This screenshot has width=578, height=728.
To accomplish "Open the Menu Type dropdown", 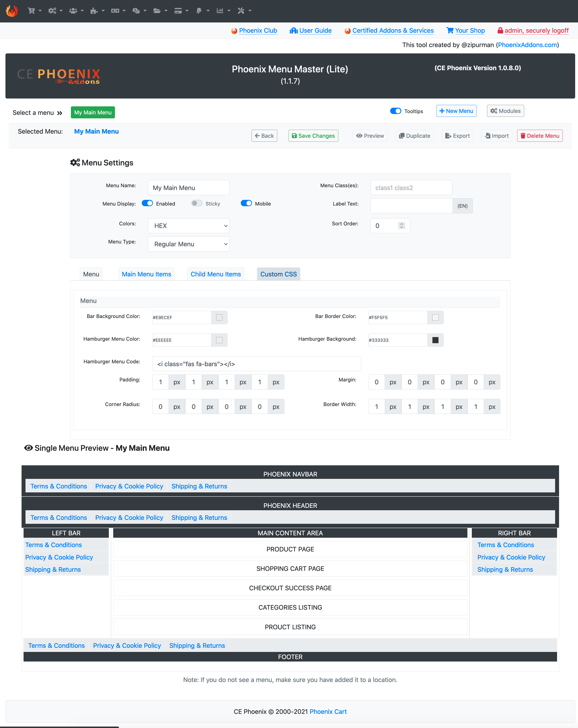I will [x=188, y=244].
